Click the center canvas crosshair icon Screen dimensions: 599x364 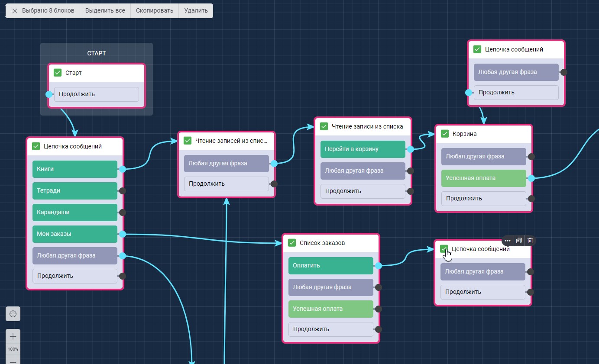click(x=13, y=314)
